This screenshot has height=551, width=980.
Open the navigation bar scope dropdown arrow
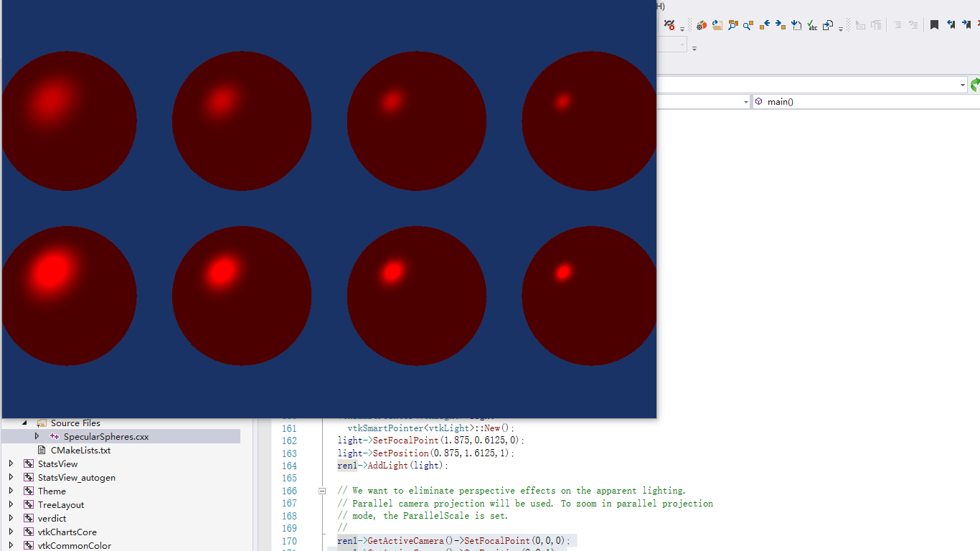pyautogui.click(x=746, y=102)
